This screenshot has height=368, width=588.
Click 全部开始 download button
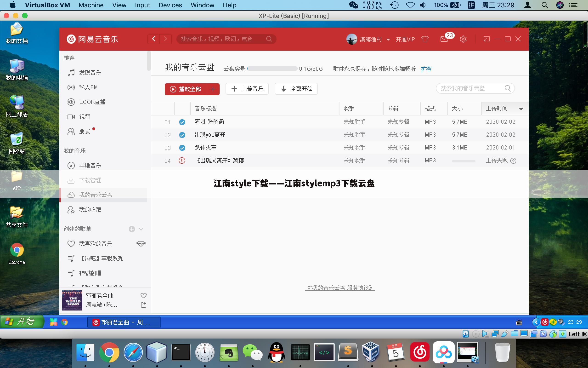[296, 89]
